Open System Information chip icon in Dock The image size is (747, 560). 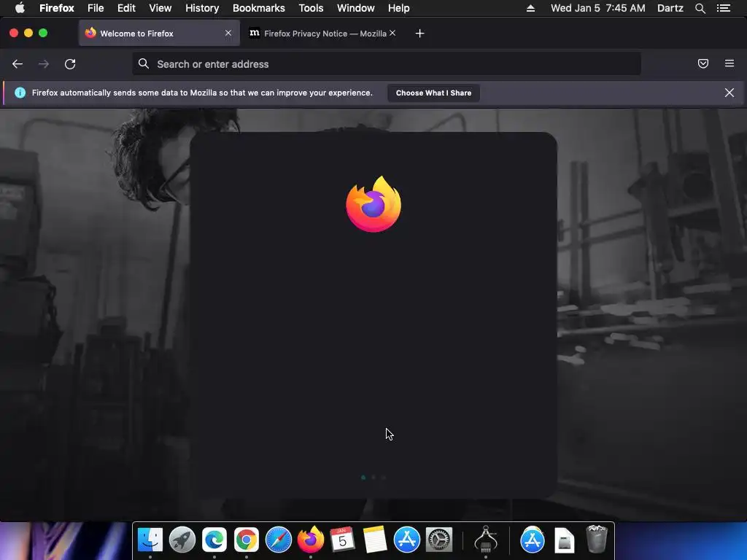pyautogui.click(x=485, y=540)
